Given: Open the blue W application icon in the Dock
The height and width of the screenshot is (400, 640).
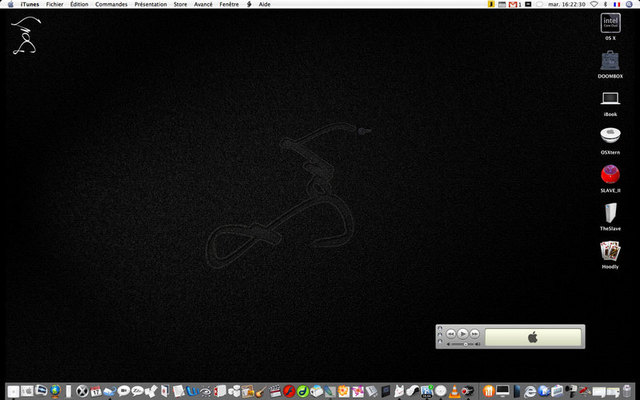Looking at the screenshot, I should [x=192, y=391].
